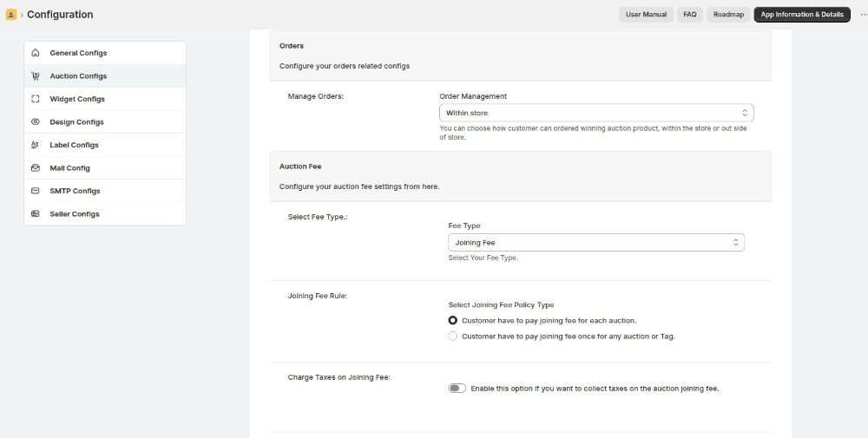Click the frame icon for Widget Configs
868x438 pixels.
pos(36,99)
